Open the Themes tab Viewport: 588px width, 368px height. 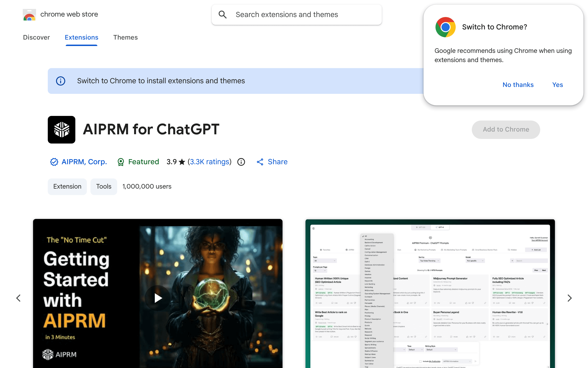pyautogui.click(x=125, y=37)
